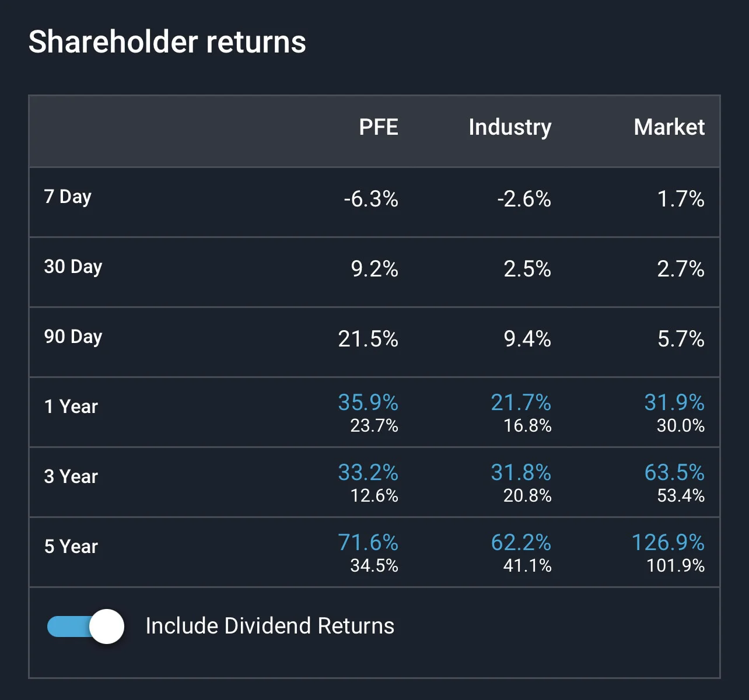
Task: Select Market 5 Year total return 126.9%
Action: click(x=668, y=542)
